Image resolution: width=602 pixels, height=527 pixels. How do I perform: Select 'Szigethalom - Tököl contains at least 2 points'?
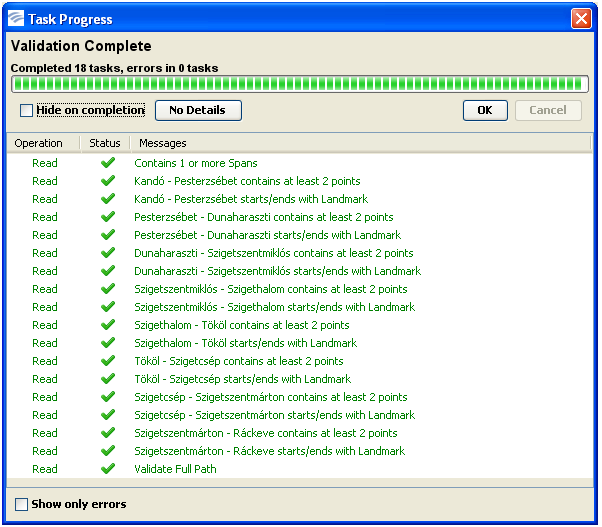242,325
